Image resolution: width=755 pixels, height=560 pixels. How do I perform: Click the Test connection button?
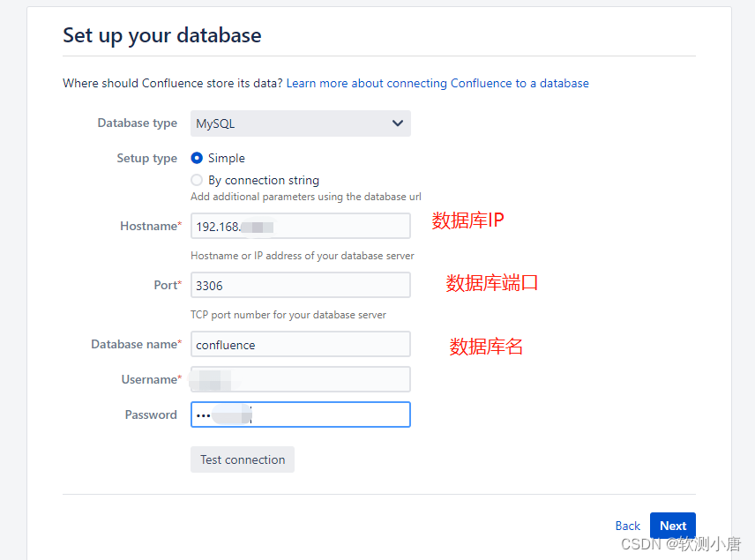243,459
